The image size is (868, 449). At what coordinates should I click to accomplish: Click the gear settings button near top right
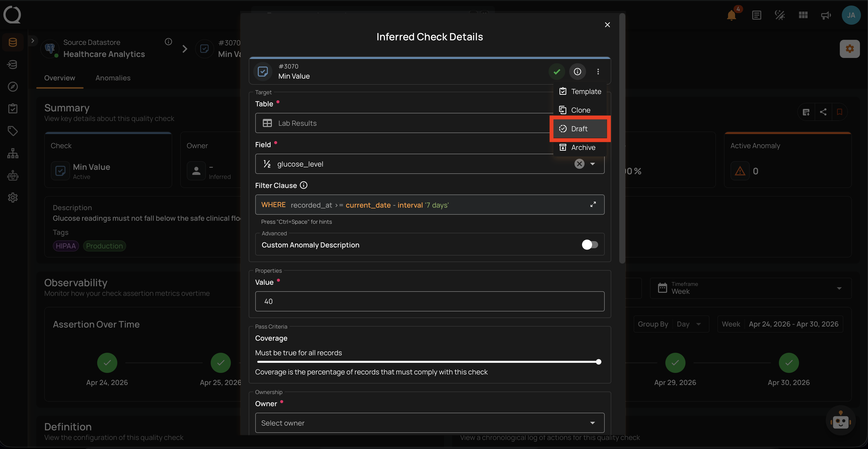[x=849, y=49]
